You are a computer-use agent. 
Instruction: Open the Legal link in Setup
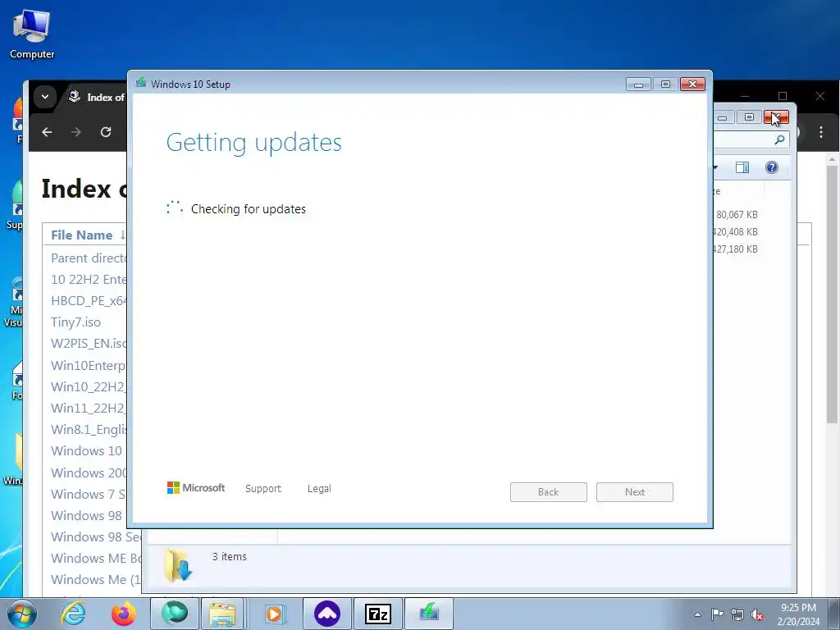[319, 489]
